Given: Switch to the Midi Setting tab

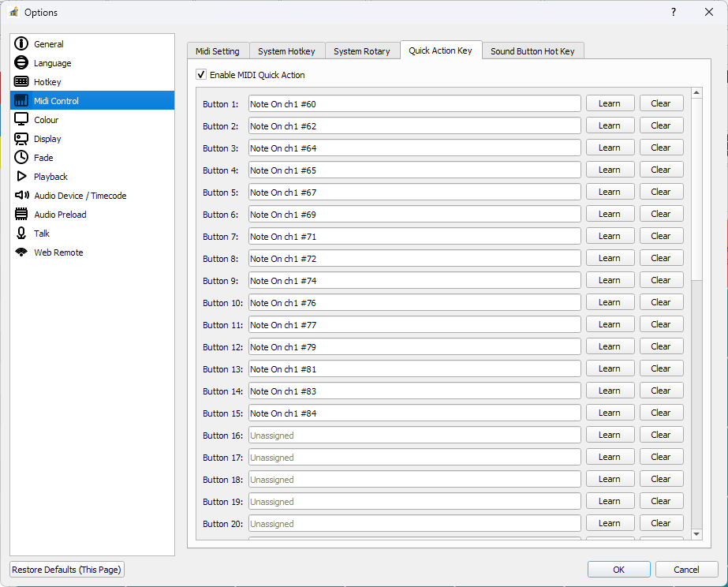Looking at the screenshot, I should point(218,51).
